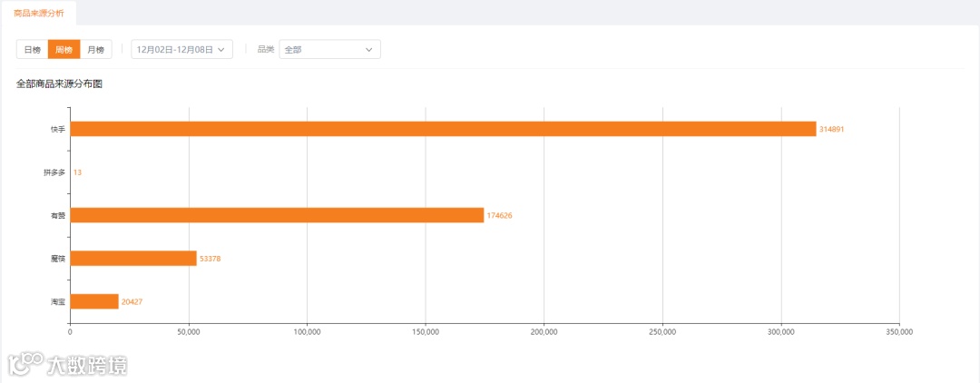
Task: Click the 有赞 bar in the chart
Action: [277, 215]
